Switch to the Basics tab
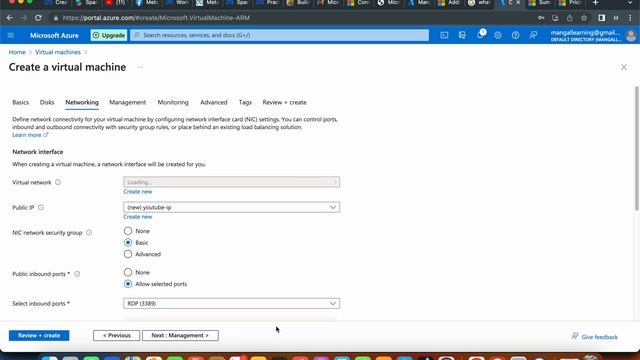Screen dimensions: 640x360 point(20,102)
